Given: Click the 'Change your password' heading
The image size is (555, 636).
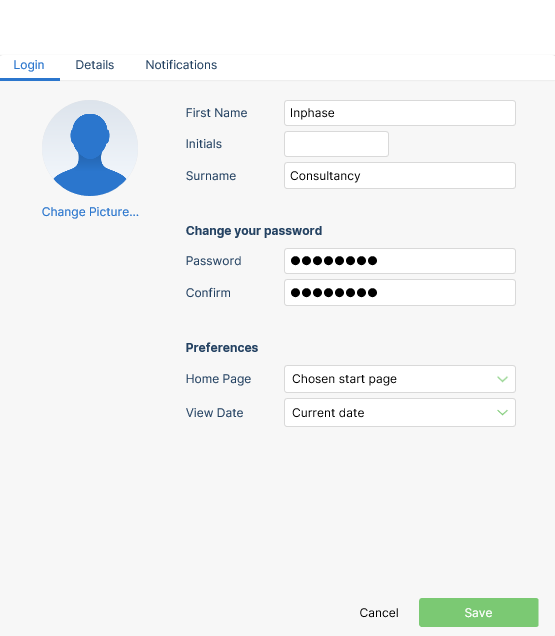Looking at the screenshot, I should point(254,231).
